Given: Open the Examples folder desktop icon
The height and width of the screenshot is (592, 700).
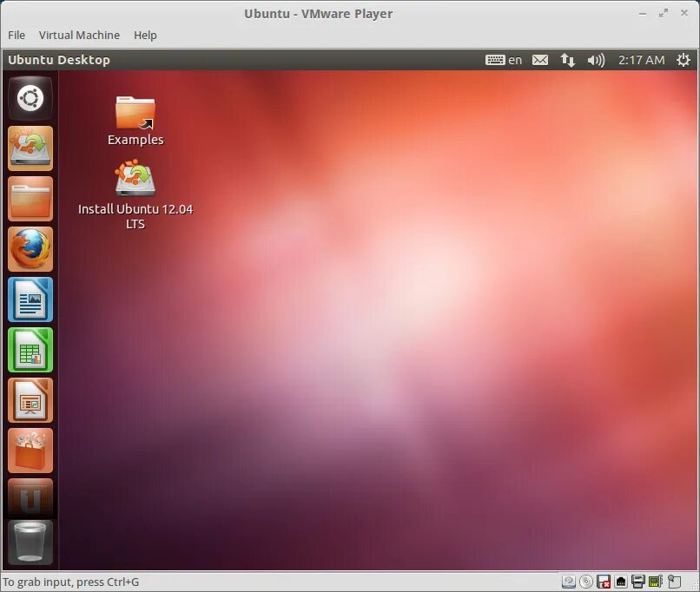Looking at the screenshot, I should [135, 121].
